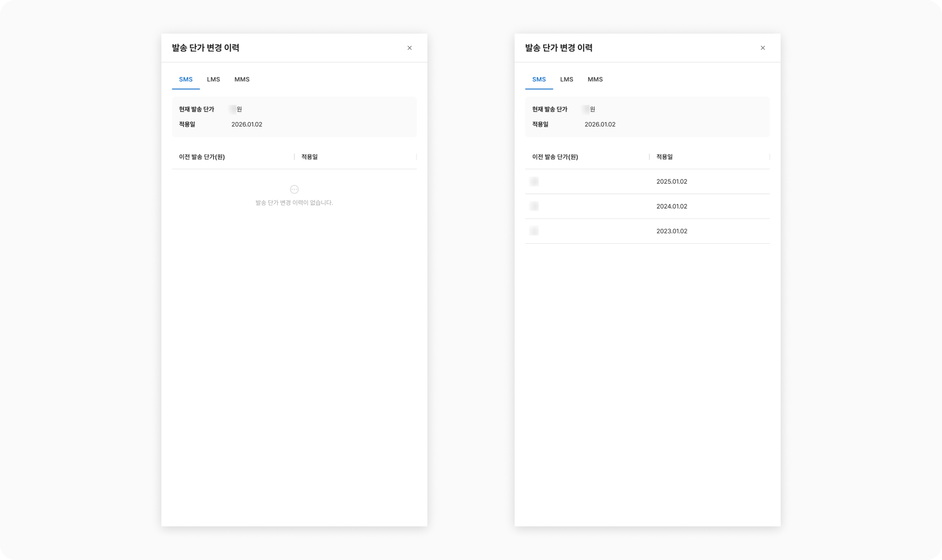Click 이전 발송 단가(원) column header in right dialog
Image resolution: width=942 pixels, height=560 pixels.
(x=555, y=157)
